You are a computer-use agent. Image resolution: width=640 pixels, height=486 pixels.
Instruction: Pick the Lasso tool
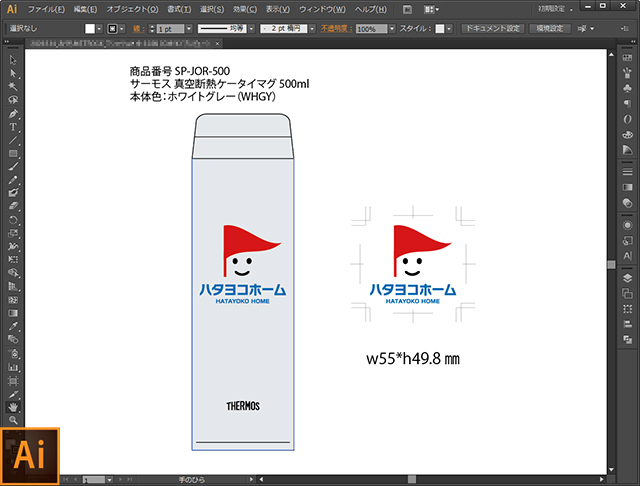click(x=13, y=100)
